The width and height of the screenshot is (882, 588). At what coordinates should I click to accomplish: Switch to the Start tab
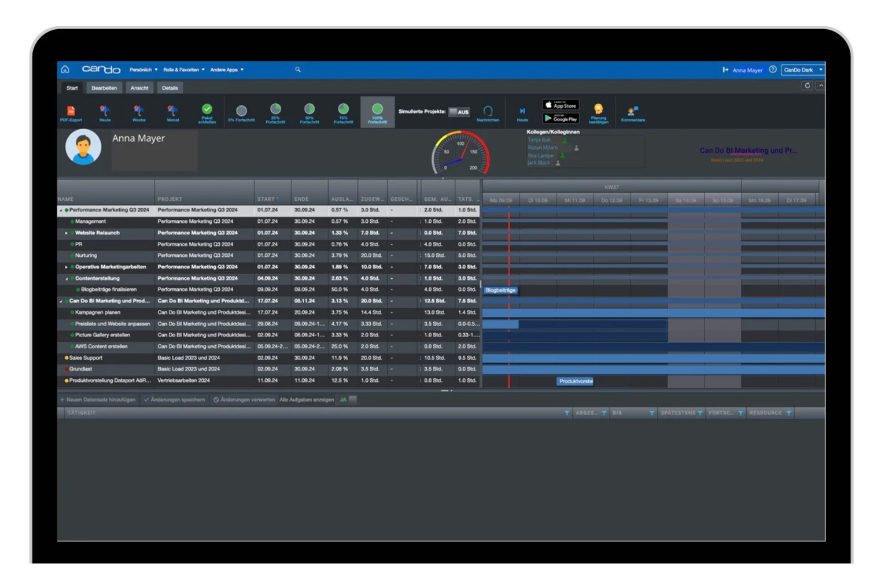coord(72,88)
